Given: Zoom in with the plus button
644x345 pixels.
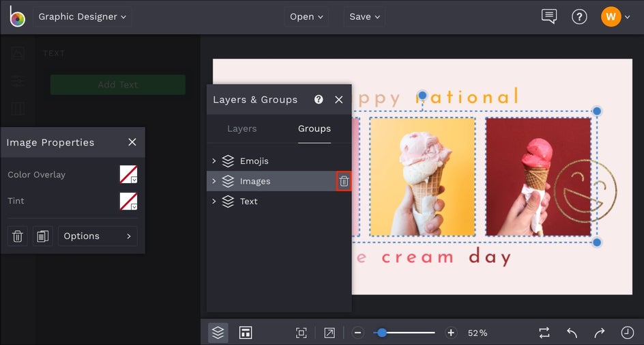Looking at the screenshot, I should (x=450, y=333).
